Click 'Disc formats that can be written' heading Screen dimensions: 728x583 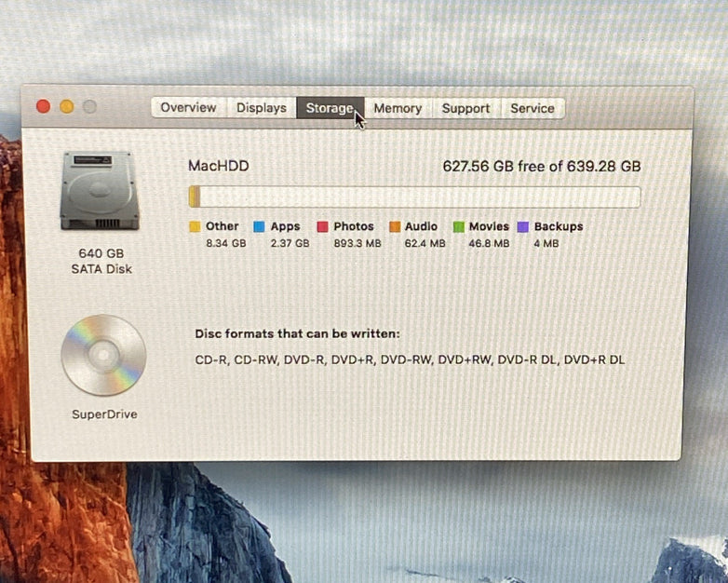[297, 334]
